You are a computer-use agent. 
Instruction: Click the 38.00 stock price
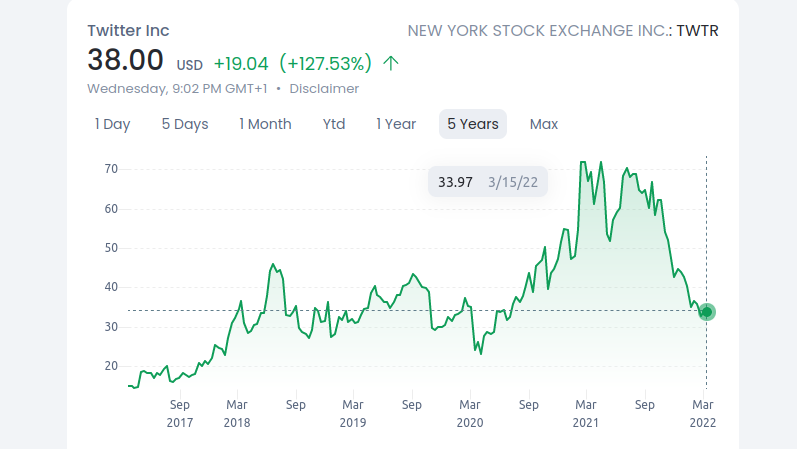coord(126,60)
